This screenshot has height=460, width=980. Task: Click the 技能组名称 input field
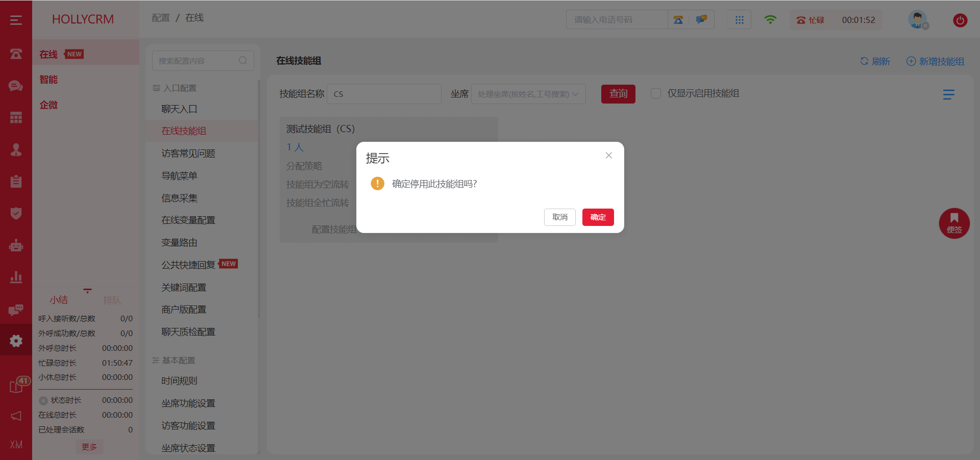pos(384,94)
